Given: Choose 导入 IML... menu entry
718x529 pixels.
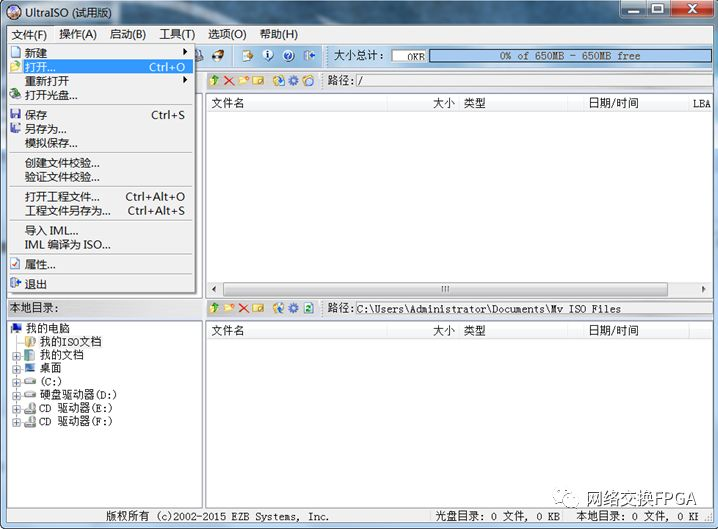Looking at the screenshot, I should click(x=101, y=230).
